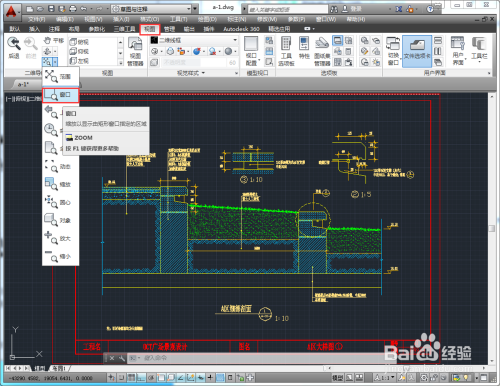Open Viewport Configuration (视口配置) dropdown
The height and width of the screenshot is (386, 500).
pyautogui.click(x=251, y=51)
